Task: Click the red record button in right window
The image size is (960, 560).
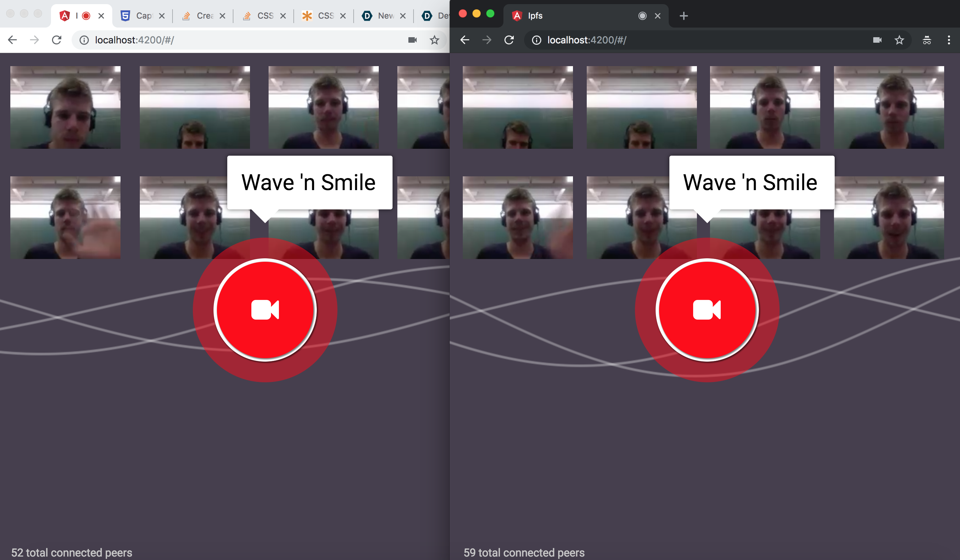Action: click(x=707, y=310)
